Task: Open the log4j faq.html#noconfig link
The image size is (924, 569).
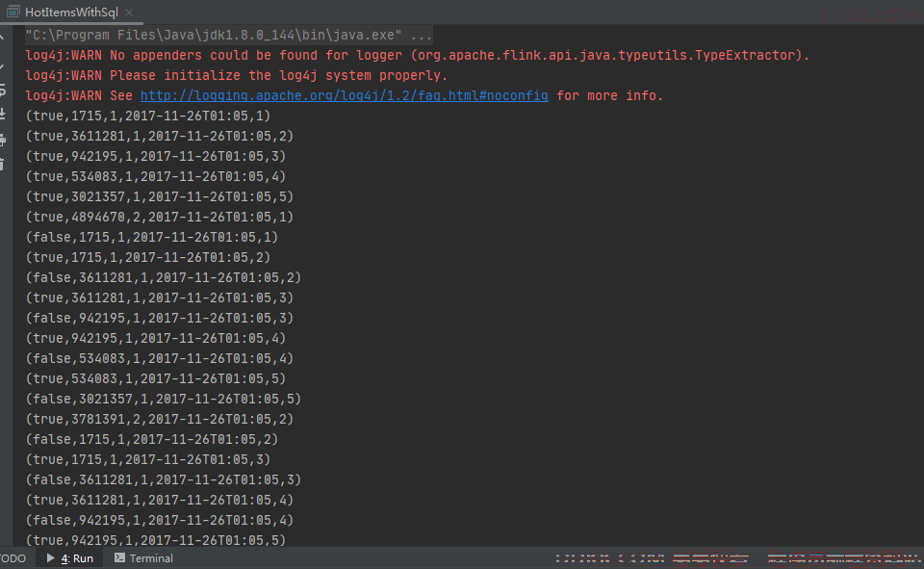Action: click(345, 95)
